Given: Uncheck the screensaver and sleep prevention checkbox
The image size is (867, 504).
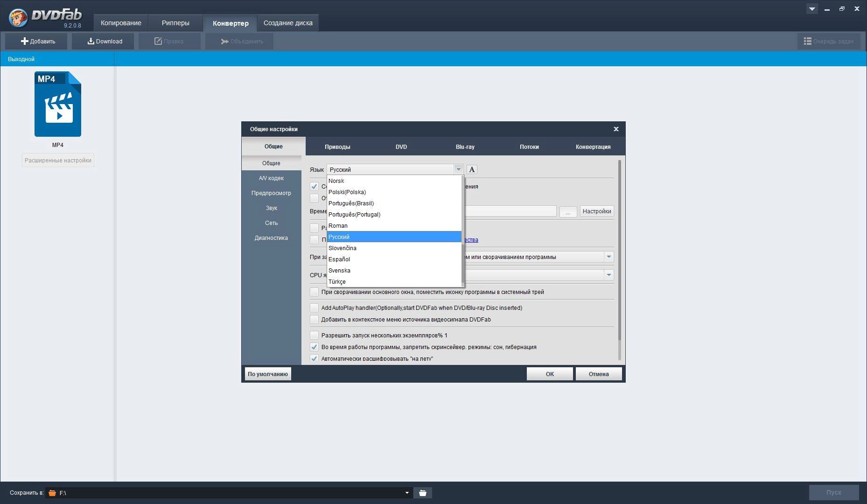Looking at the screenshot, I should tap(315, 347).
